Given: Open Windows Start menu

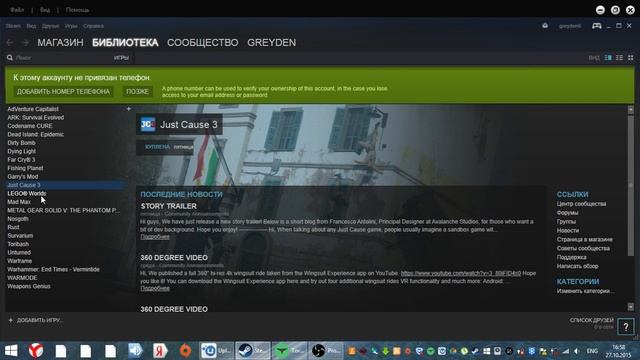Looking at the screenshot, I should 11,351.
